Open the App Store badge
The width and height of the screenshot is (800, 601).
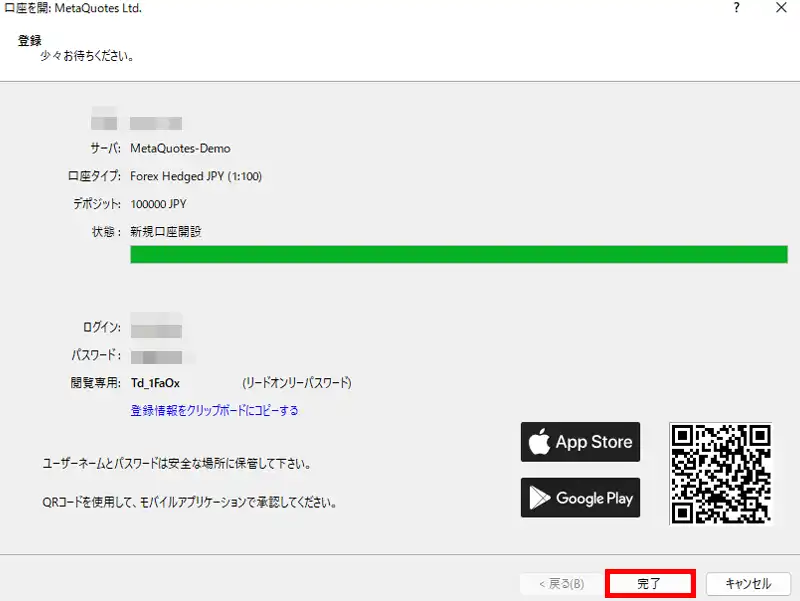pyautogui.click(x=580, y=442)
